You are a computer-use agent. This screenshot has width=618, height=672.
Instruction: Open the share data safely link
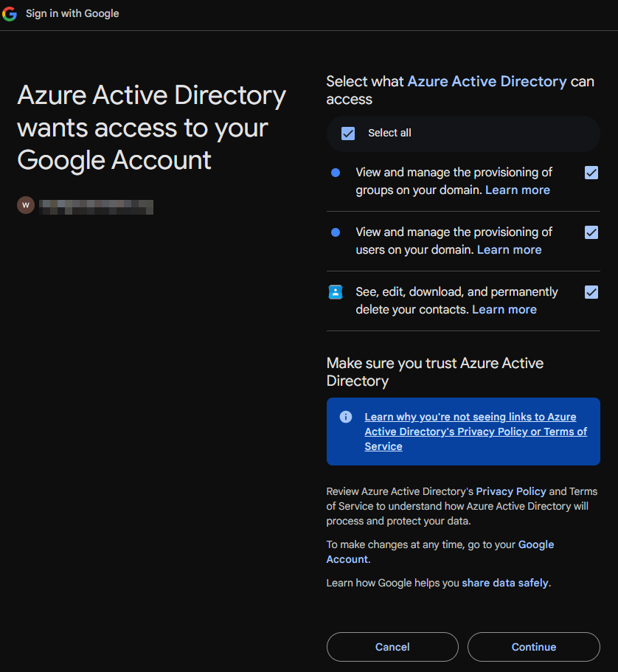505,583
